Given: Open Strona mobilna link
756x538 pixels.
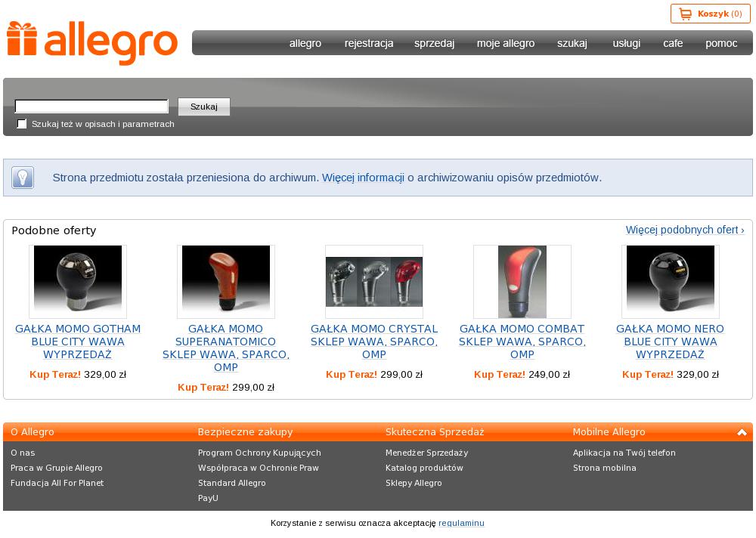Looking at the screenshot, I should 605,468.
